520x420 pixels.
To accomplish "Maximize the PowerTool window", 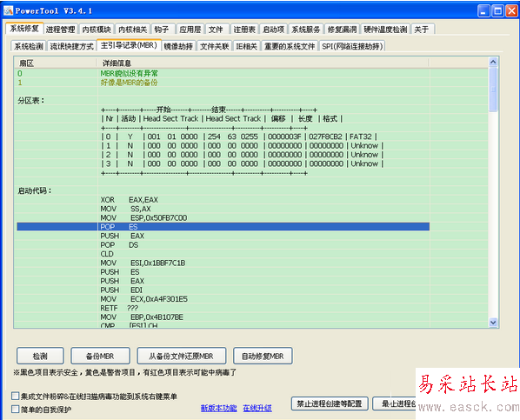I will [x=497, y=11].
